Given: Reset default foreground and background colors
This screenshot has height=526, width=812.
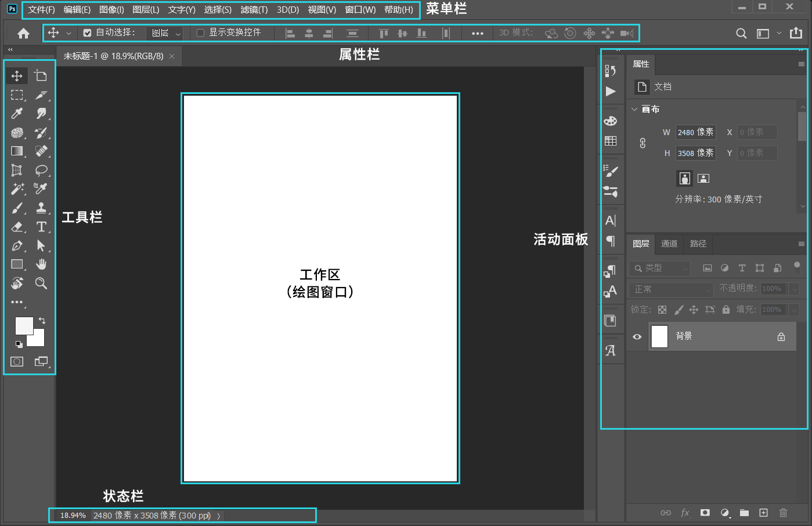Looking at the screenshot, I should 19,344.
